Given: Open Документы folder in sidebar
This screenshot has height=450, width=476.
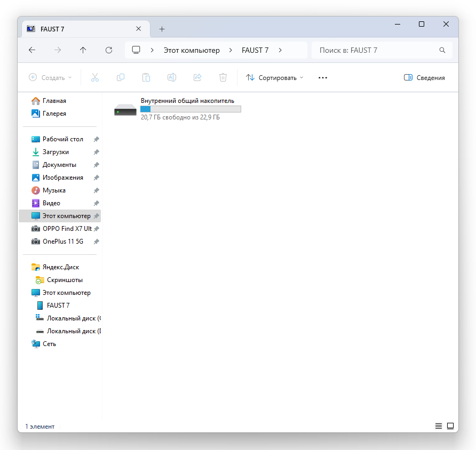Looking at the screenshot, I should coord(59,165).
